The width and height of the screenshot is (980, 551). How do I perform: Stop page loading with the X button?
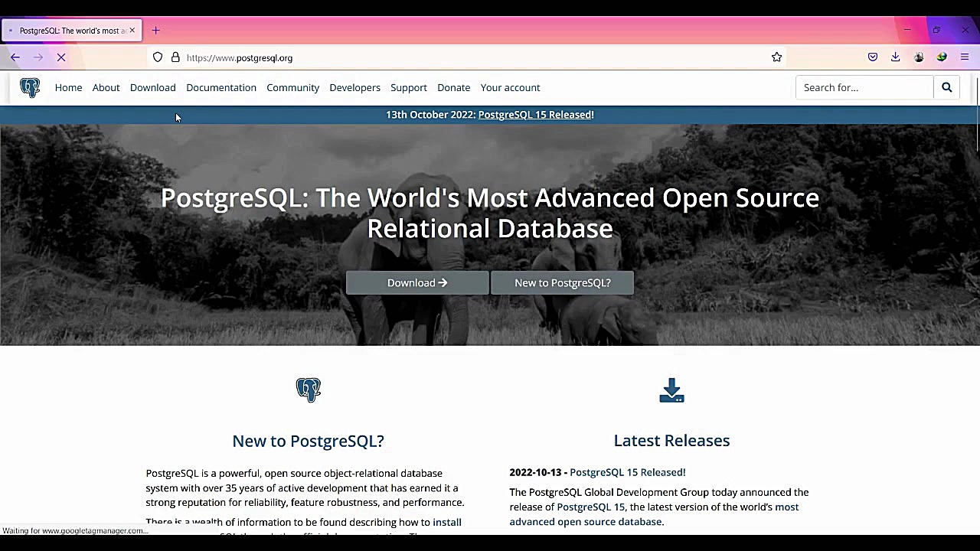61,57
